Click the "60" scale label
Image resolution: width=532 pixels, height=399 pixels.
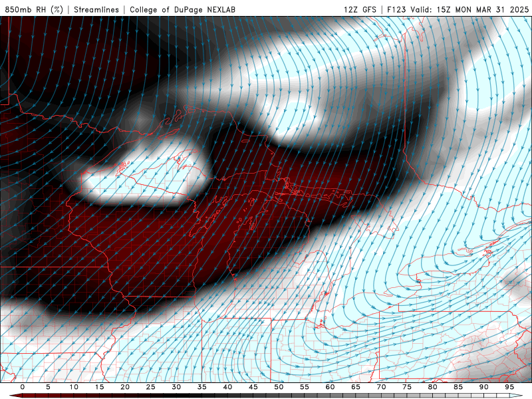click(330, 387)
